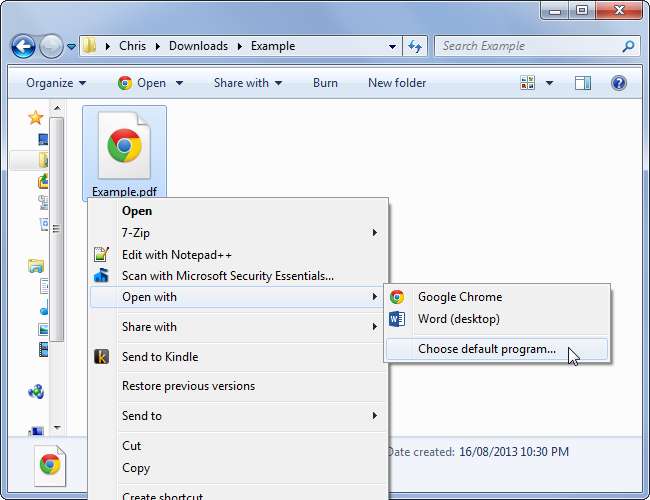Open the recent locations dropdown arrow
The width and height of the screenshot is (650, 500).
coord(71,47)
